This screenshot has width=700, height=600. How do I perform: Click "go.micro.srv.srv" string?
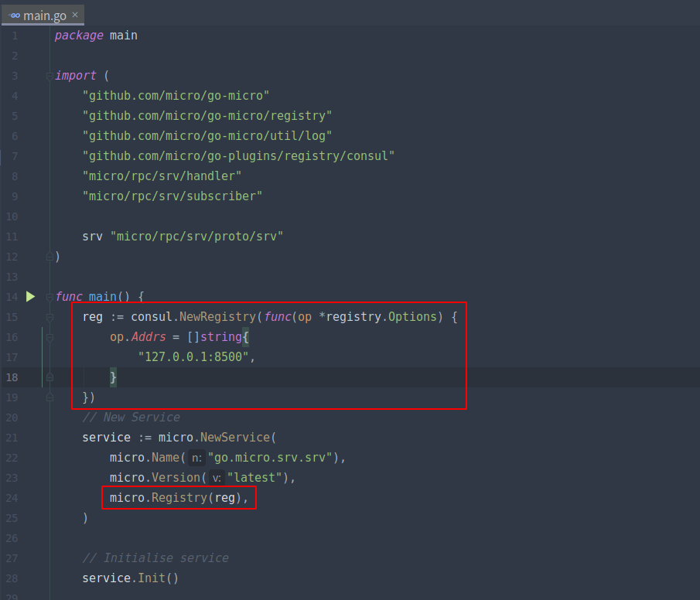(x=270, y=457)
